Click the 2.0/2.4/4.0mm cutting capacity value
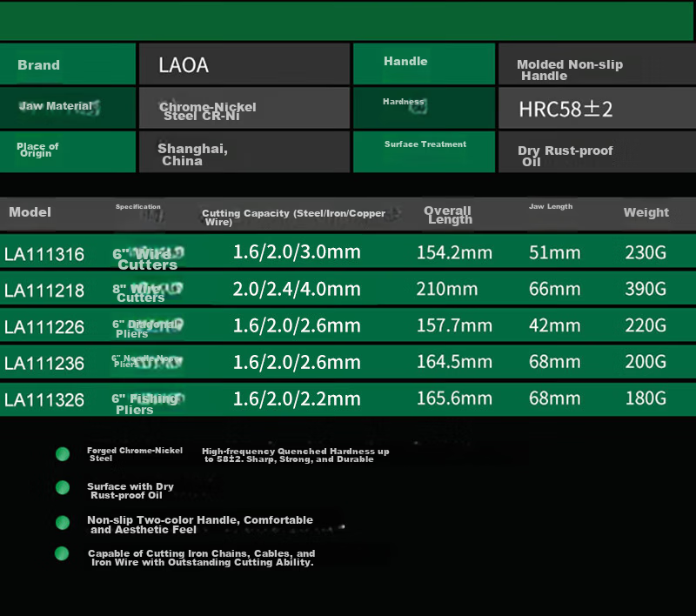696x616 pixels. [x=297, y=289]
